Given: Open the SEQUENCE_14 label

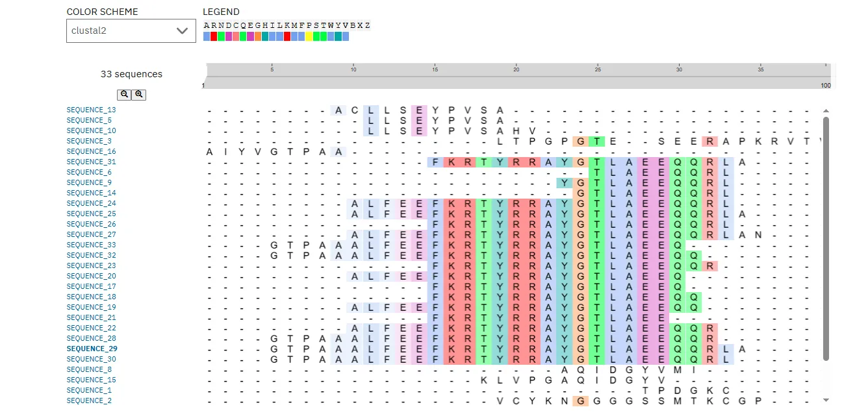Looking at the screenshot, I should pos(91,193).
